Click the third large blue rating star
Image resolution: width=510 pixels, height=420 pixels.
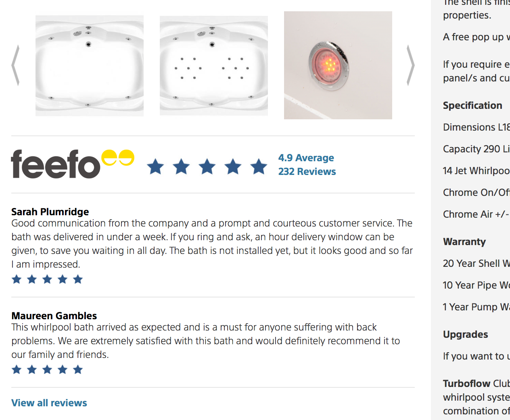click(207, 166)
